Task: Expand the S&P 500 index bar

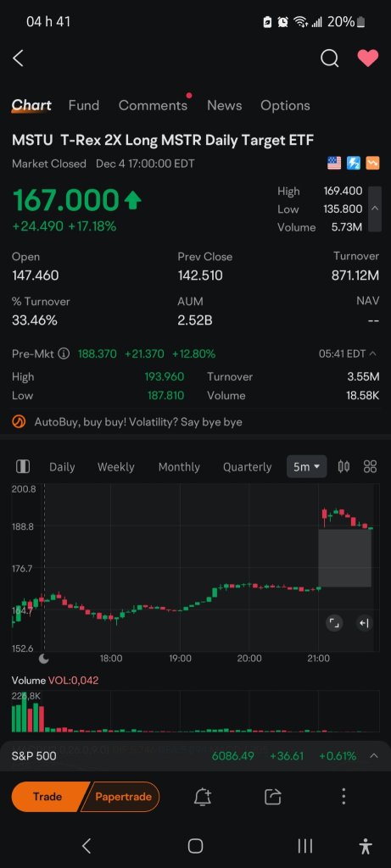Action: (374, 755)
